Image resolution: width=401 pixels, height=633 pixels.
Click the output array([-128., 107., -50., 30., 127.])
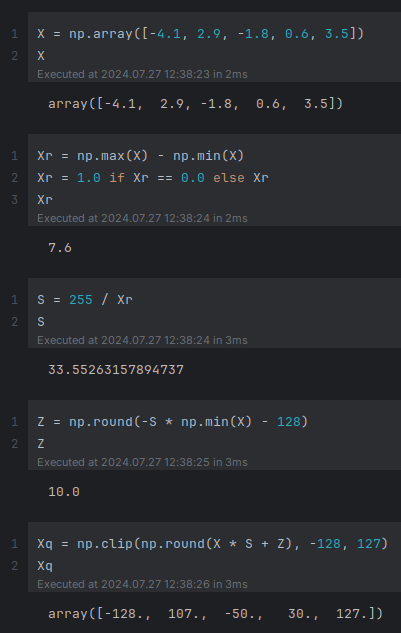[215, 614]
